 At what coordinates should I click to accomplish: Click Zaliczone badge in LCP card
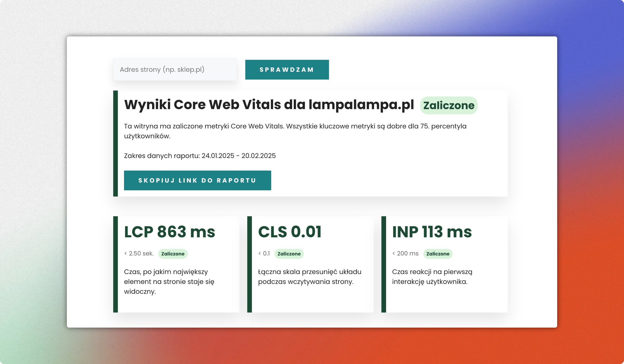173,254
